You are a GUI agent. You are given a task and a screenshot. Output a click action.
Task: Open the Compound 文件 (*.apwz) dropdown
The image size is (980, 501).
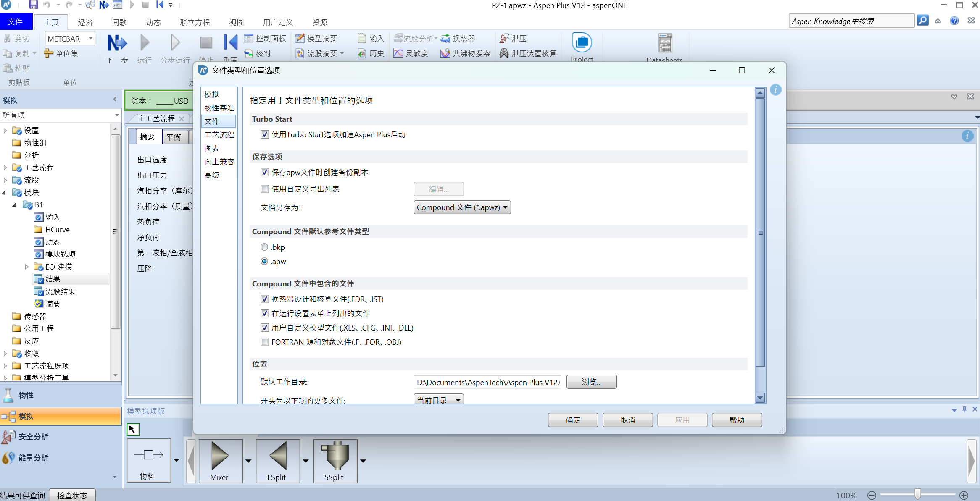pos(462,207)
